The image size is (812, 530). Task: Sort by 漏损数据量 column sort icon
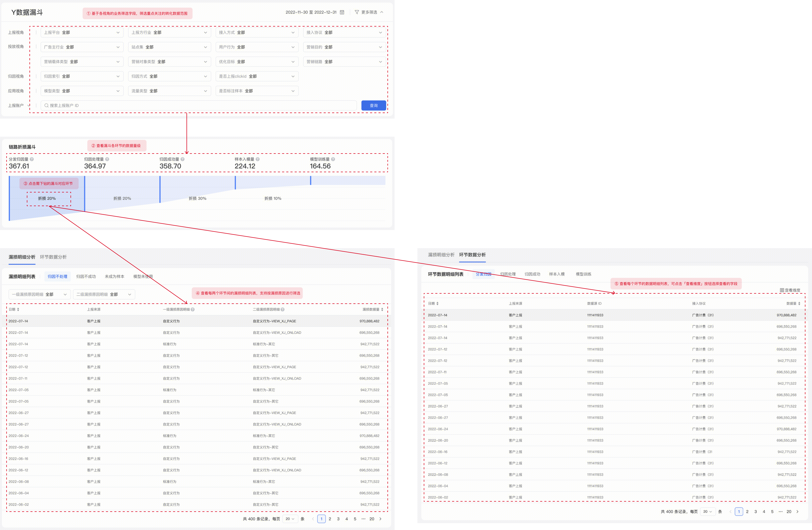(x=382, y=309)
